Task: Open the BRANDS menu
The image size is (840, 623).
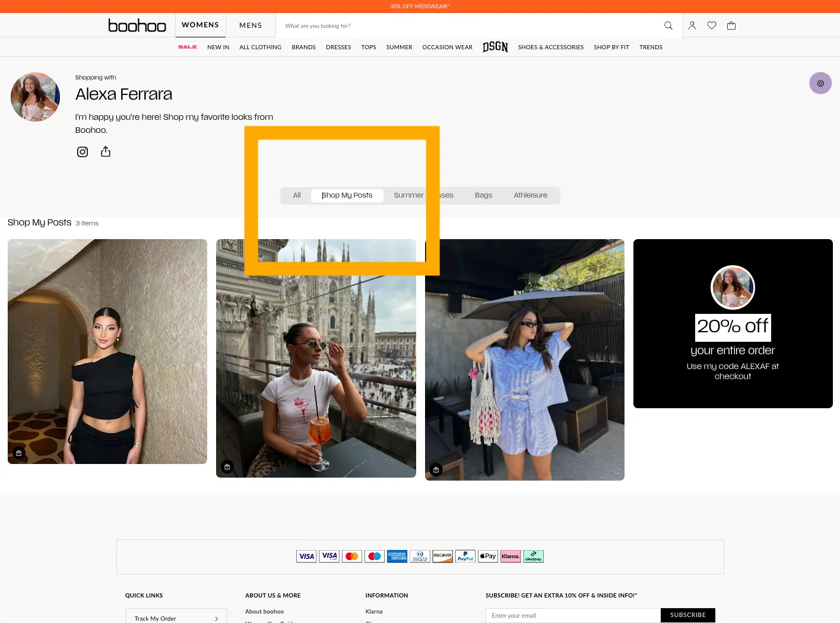Action: [303, 47]
